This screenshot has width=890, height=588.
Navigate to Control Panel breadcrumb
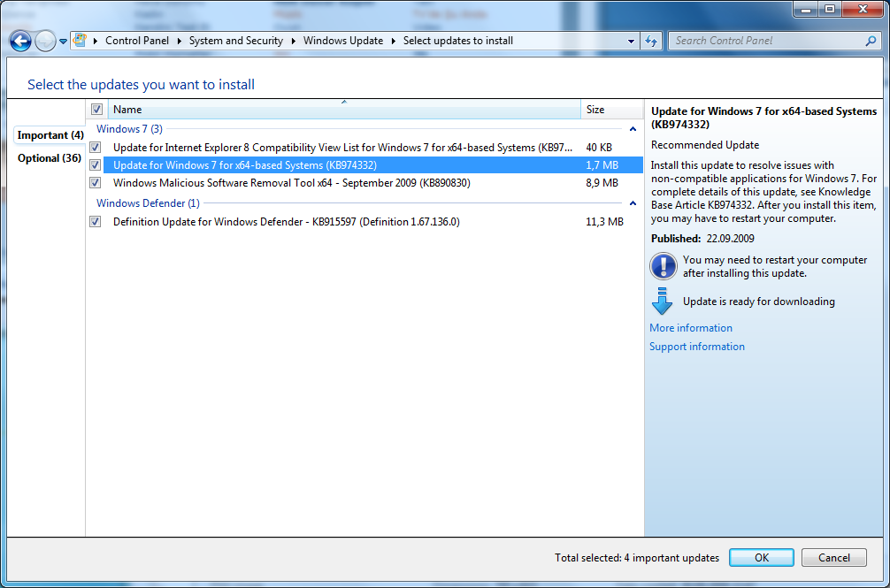click(137, 41)
